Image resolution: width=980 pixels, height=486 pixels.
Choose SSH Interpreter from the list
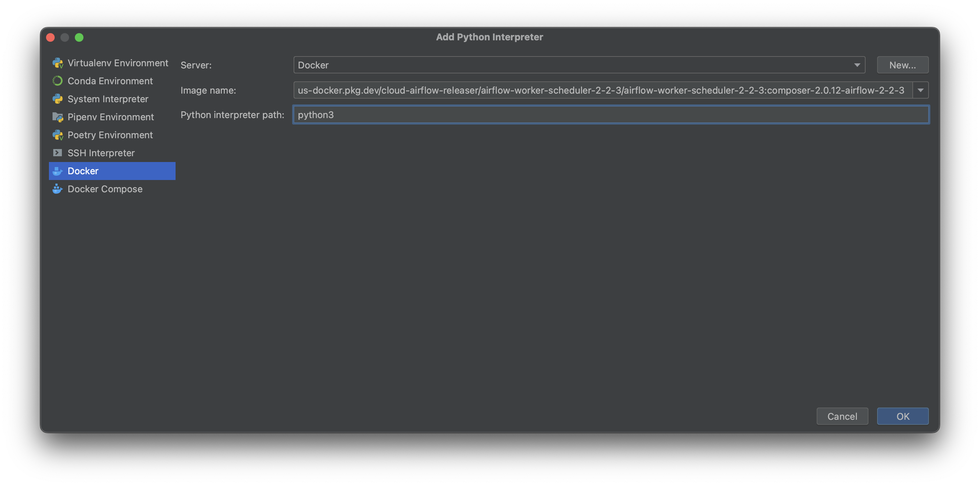[x=101, y=153]
